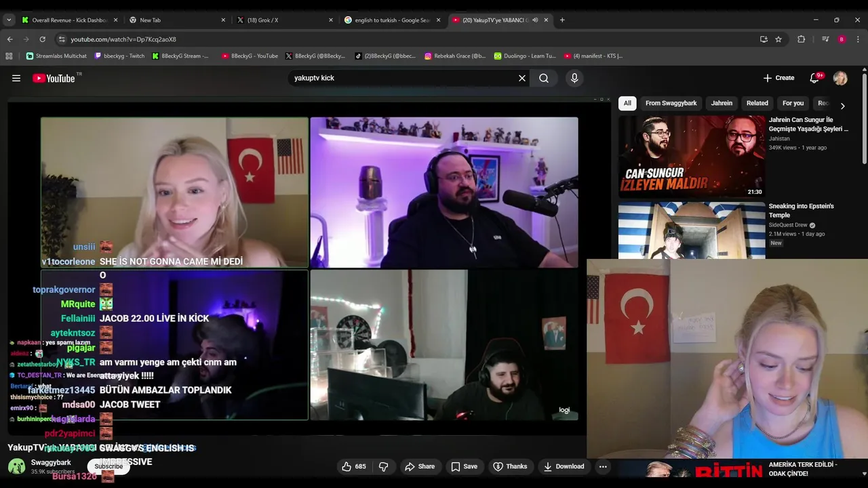Image resolution: width=868 pixels, height=488 pixels.
Task: Click the address bar URL
Action: (123, 39)
